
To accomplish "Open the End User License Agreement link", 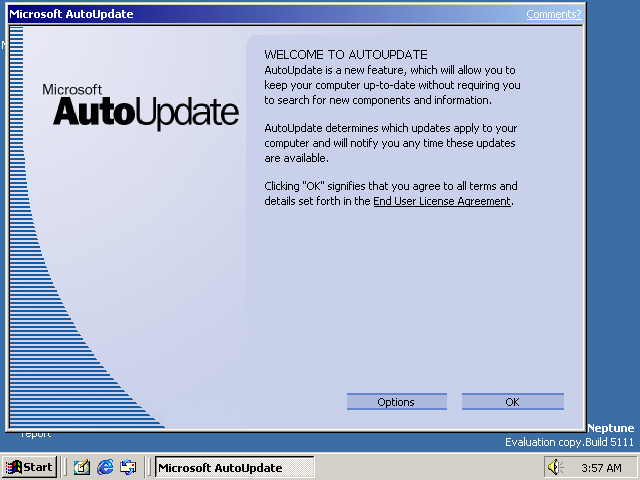I will click(442, 201).
